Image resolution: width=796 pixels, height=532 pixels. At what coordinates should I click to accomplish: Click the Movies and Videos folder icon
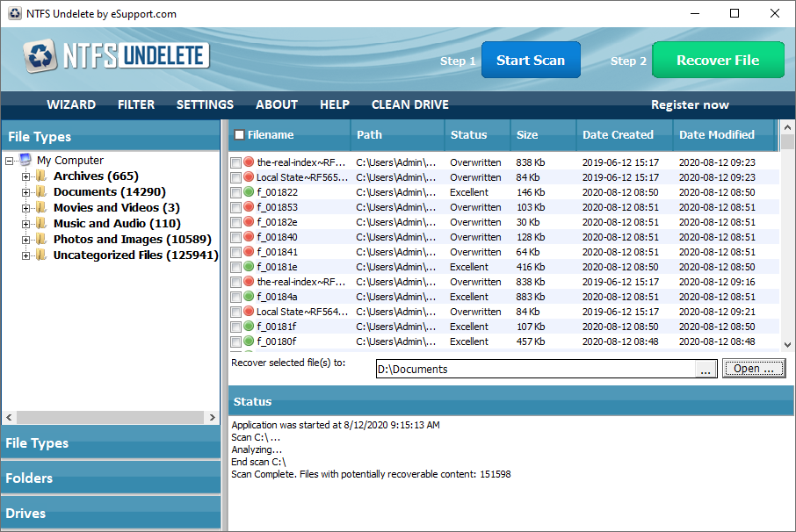[41, 207]
